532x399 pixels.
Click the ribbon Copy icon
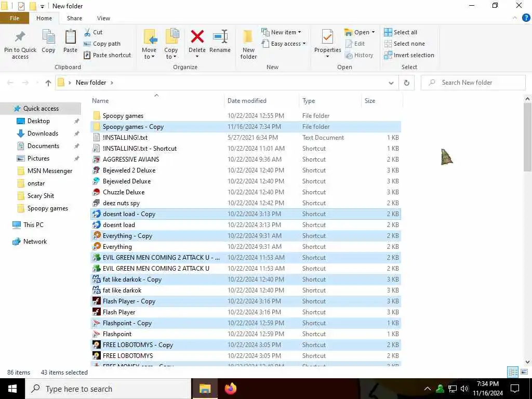[48, 37]
